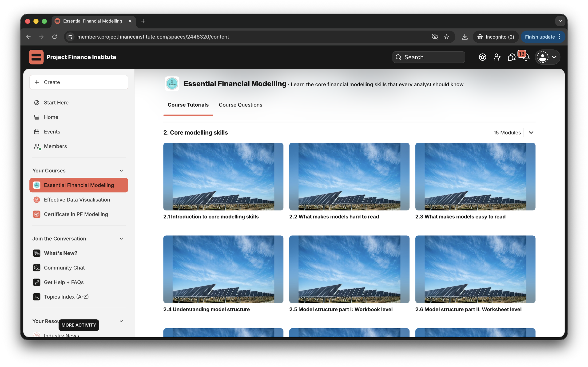Open the notifications bell
The image size is (588, 367).
(x=526, y=57)
